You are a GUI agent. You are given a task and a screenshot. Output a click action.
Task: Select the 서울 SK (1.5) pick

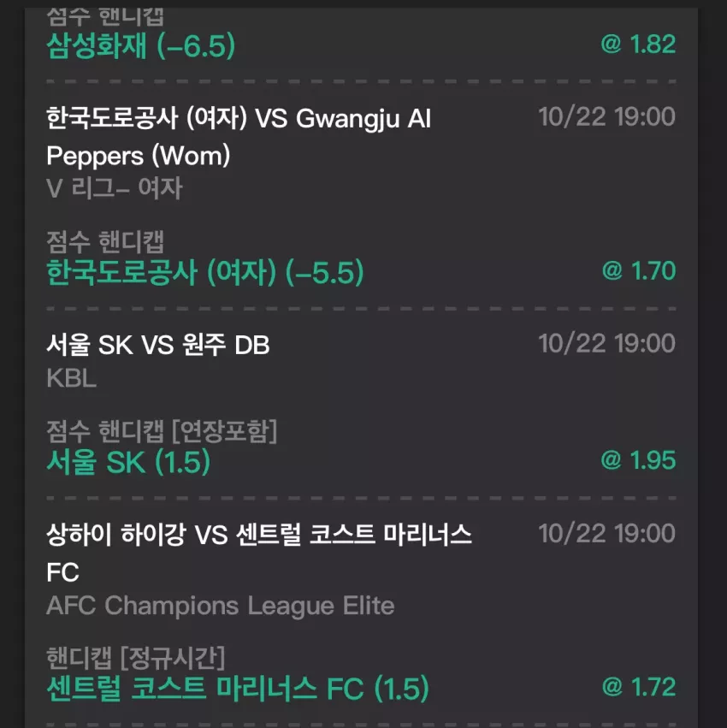coord(128,463)
